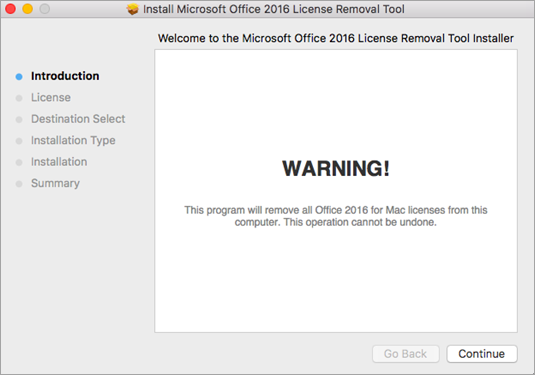535x375 pixels.
Task: Click the gray bullet beside Installation
Action: (19, 162)
